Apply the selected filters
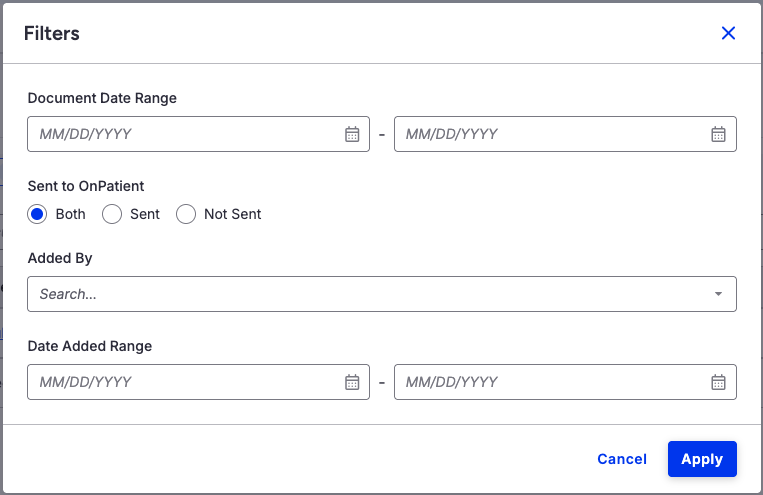 coord(702,459)
